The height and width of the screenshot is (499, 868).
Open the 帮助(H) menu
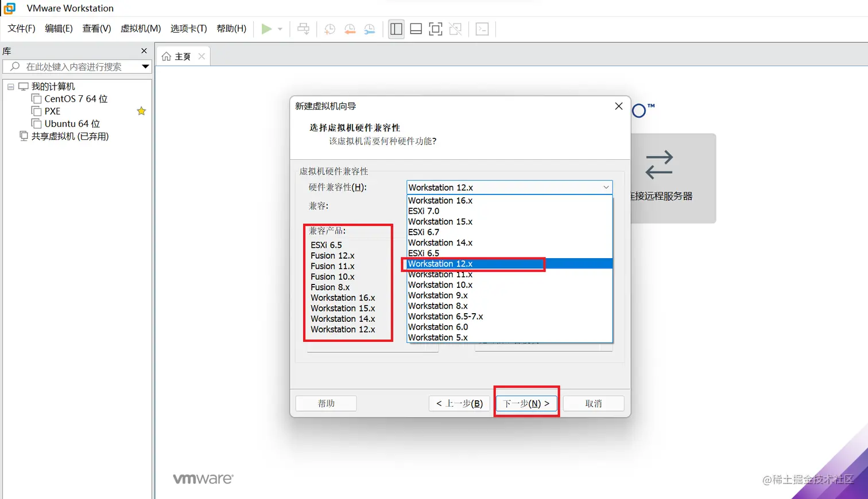point(231,29)
